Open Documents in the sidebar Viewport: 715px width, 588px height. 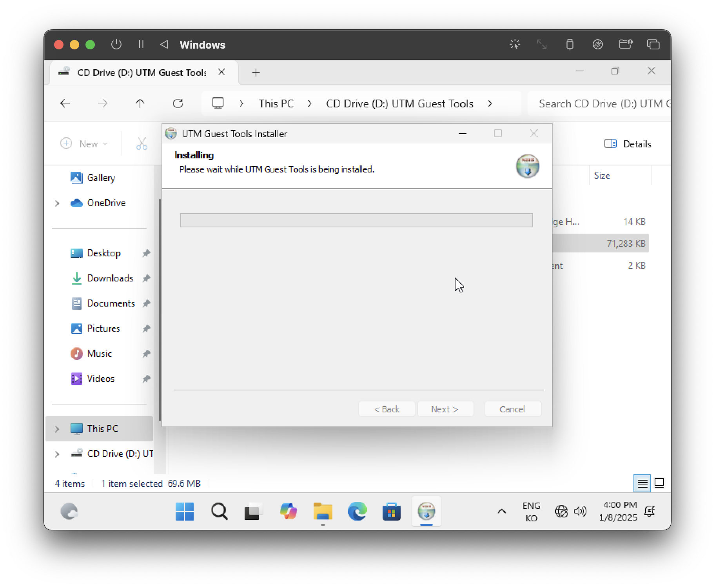tap(103, 303)
